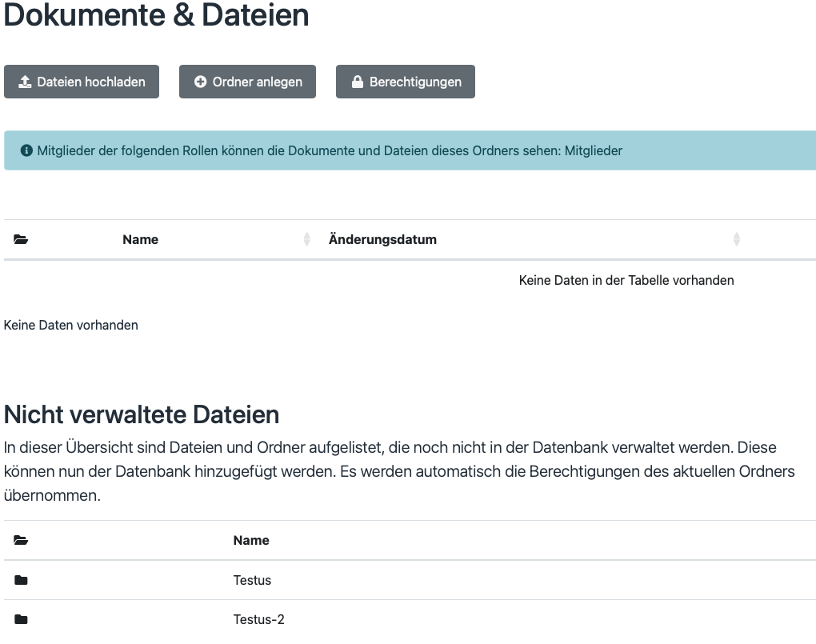
Task: Click the upload icon on Dateien hochladen
Action: coord(24,81)
